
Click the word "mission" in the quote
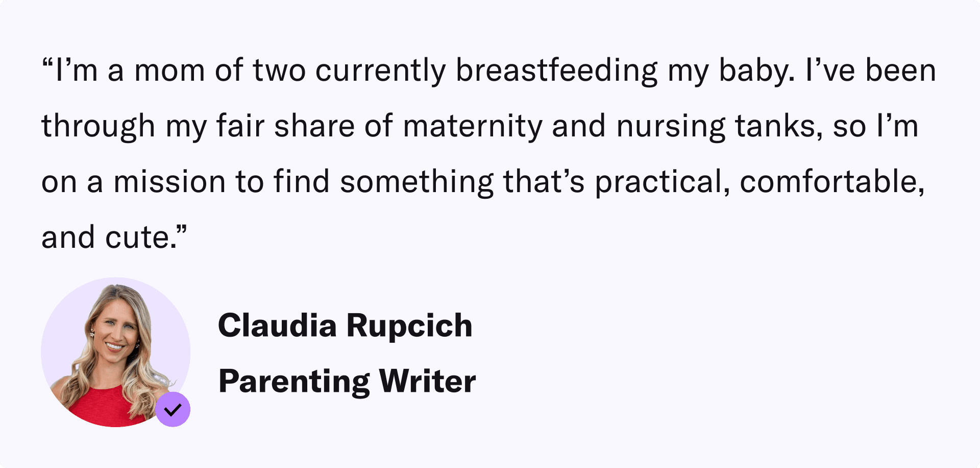click(x=169, y=182)
